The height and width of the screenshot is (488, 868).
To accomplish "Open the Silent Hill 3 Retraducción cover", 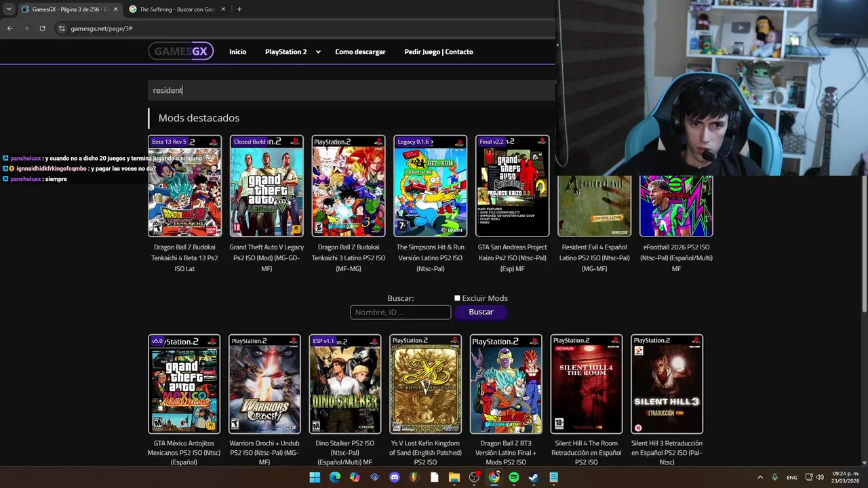I will pos(667,384).
